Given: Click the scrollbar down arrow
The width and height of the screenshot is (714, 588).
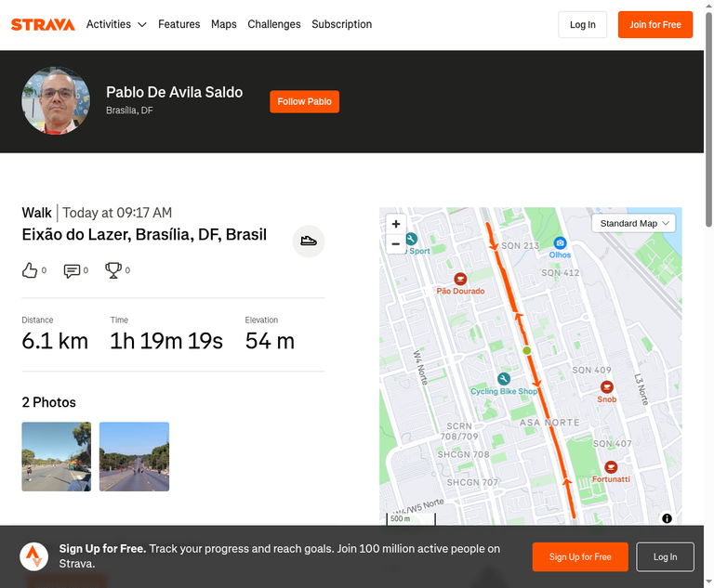Looking at the screenshot, I should click(709, 582).
